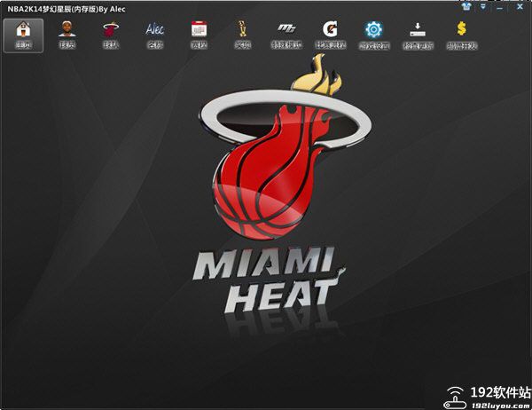This screenshot has width=532, height=410.
Task: Expand the title bar dropdown menu arrow
Action: [483, 6]
